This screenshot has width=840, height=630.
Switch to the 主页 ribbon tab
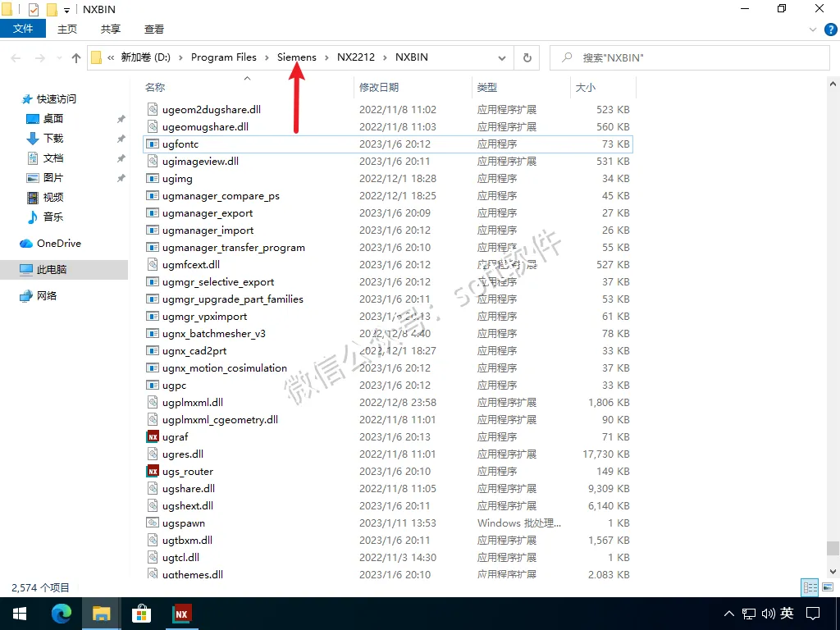click(x=67, y=29)
